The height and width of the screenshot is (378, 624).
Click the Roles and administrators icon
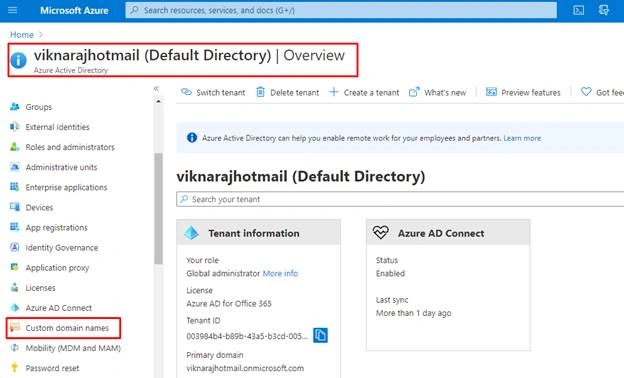pyautogui.click(x=15, y=147)
